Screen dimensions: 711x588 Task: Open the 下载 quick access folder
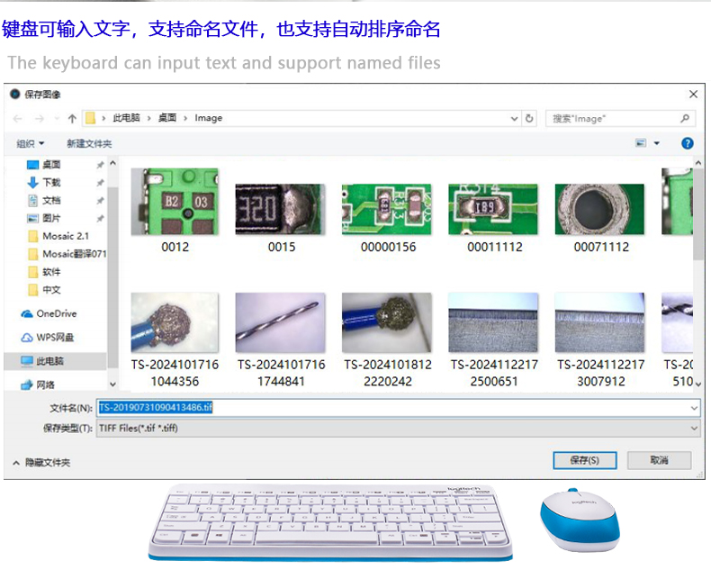click(x=50, y=182)
